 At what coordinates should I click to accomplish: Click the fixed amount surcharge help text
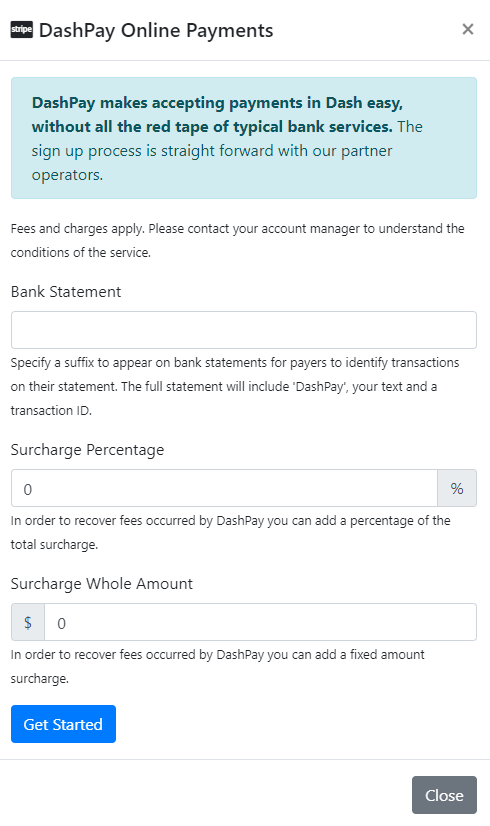218,666
